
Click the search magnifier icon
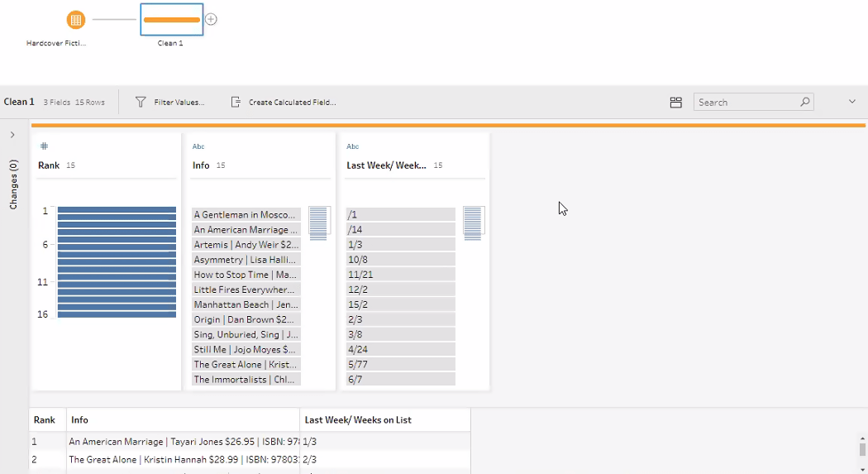[805, 102]
